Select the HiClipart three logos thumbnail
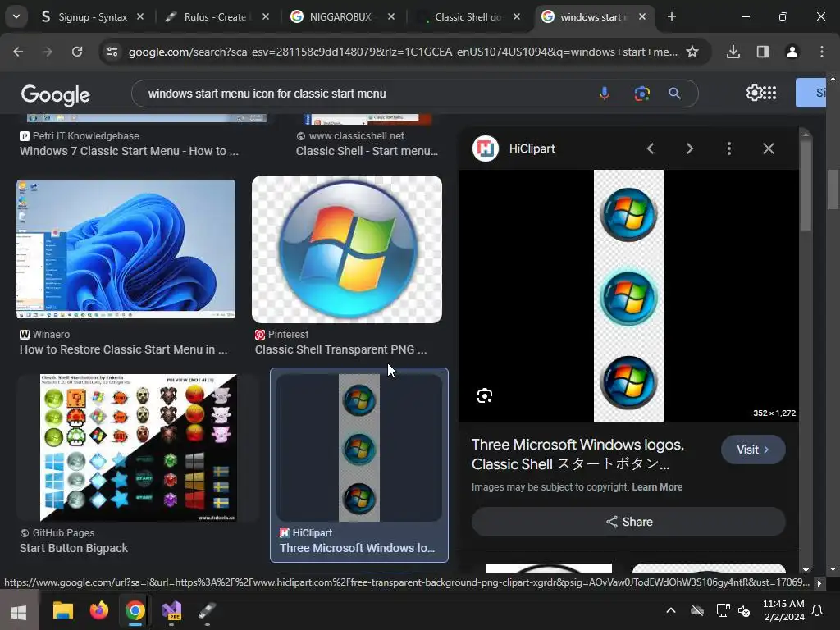The image size is (840, 630). pos(359,448)
